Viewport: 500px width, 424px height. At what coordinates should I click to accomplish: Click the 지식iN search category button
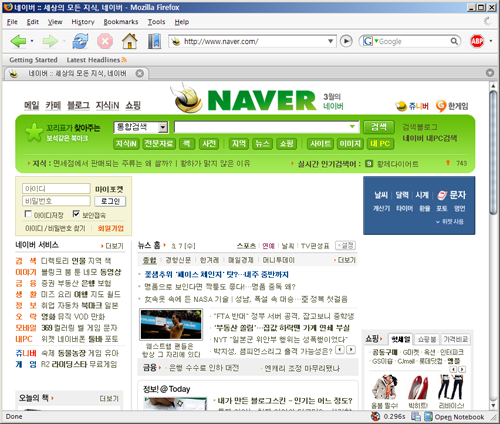coord(126,144)
